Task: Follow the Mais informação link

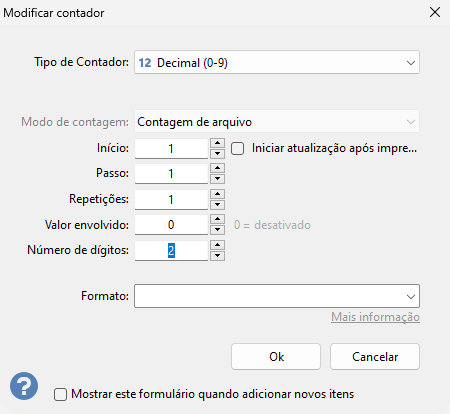Action: (375, 317)
